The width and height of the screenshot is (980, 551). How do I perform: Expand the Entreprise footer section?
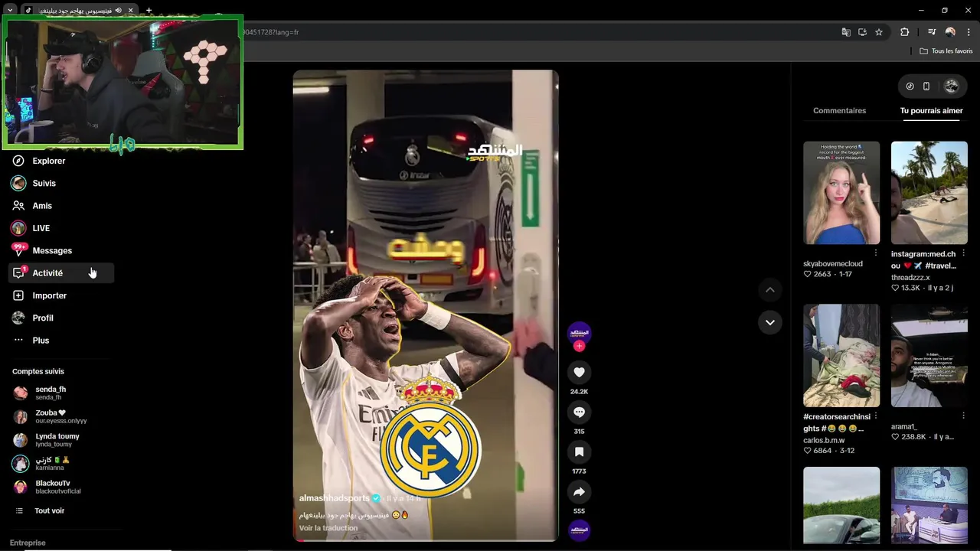[x=28, y=543]
